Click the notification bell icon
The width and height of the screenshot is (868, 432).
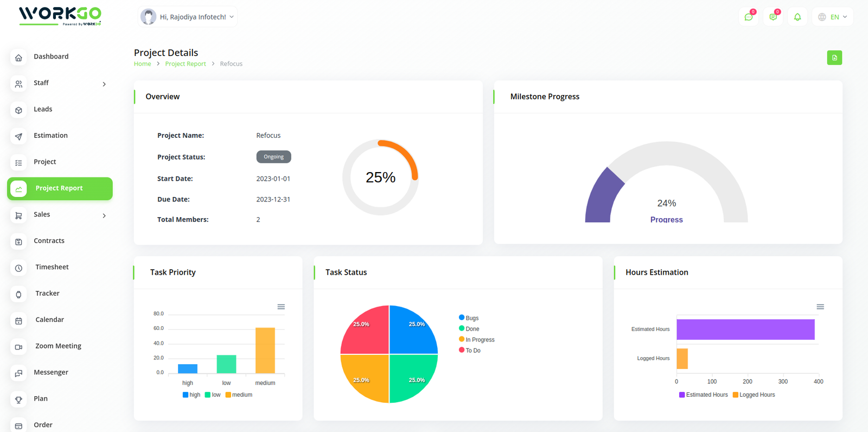tap(797, 17)
